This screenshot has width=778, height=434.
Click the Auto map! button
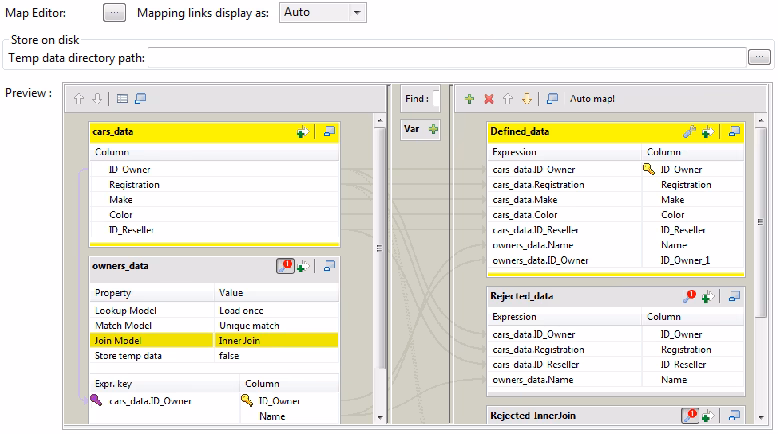coord(592,99)
